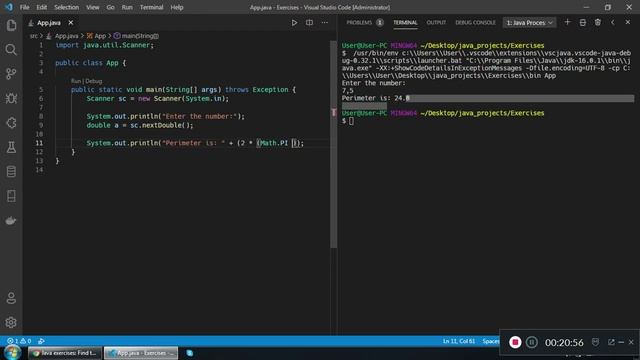Open the Terminal menu
This screenshot has height=360, width=640.
point(151,7)
